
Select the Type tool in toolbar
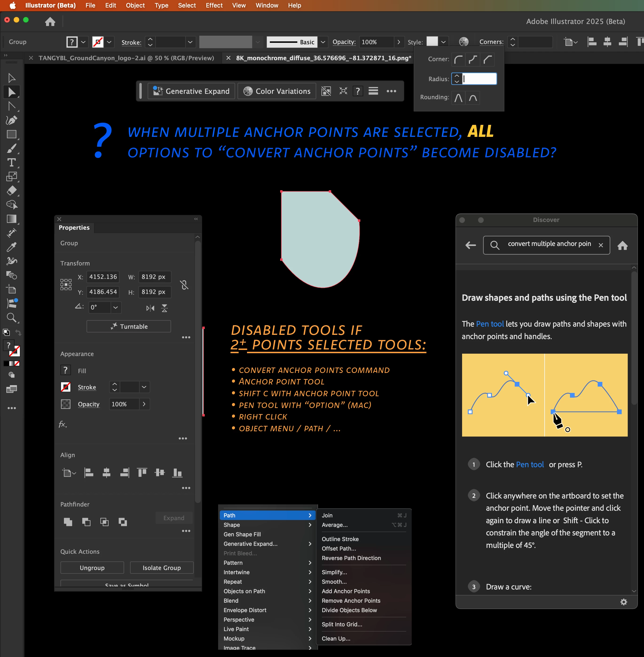click(12, 163)
